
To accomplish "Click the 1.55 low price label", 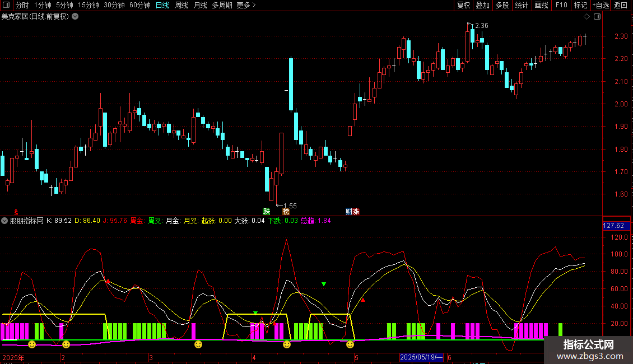I will pyautogui.click(x=290, y=206).
